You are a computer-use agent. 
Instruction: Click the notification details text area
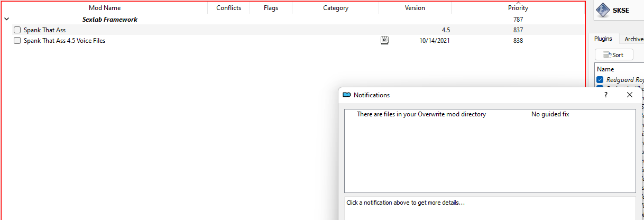click(490, 208)
